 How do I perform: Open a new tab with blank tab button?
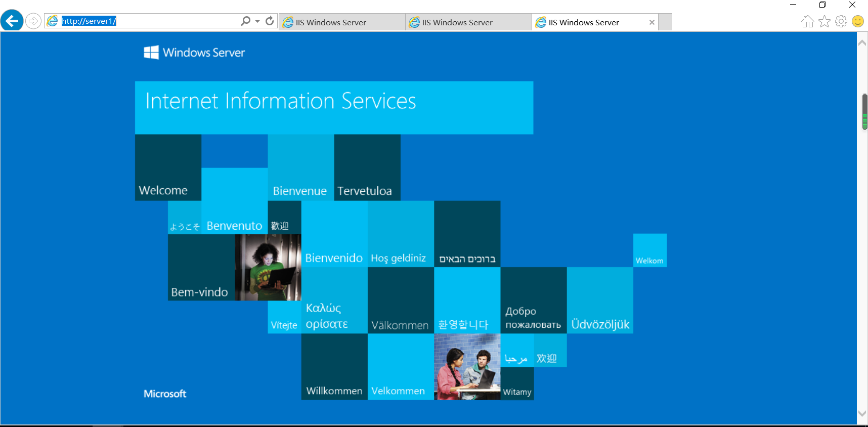click(x=665, y=22)
